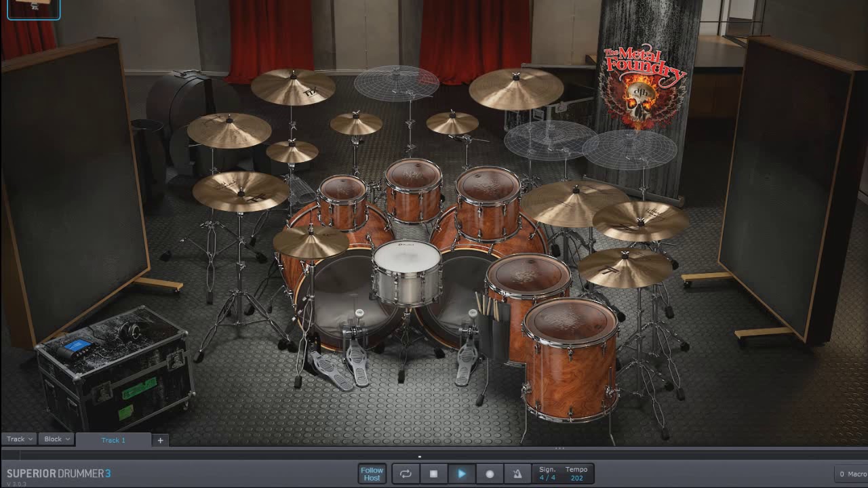Image resolution: width=868 pixels, height=488 pixels.
Task: Hit the hi-hat cymbal beside the snare
Action: coord(311,241)
